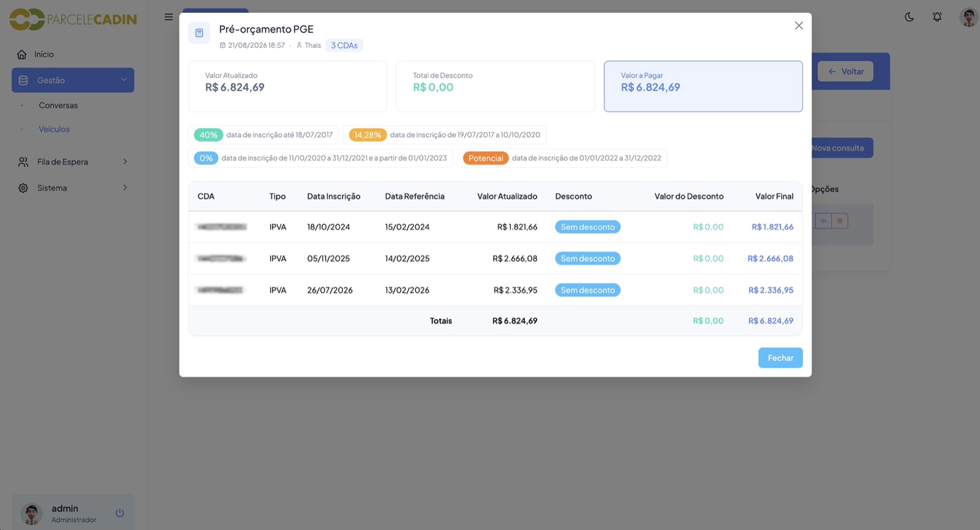This screenshot has height=530, width=980.
Task: Click the Valor Final column header
Action: (774, 196)
